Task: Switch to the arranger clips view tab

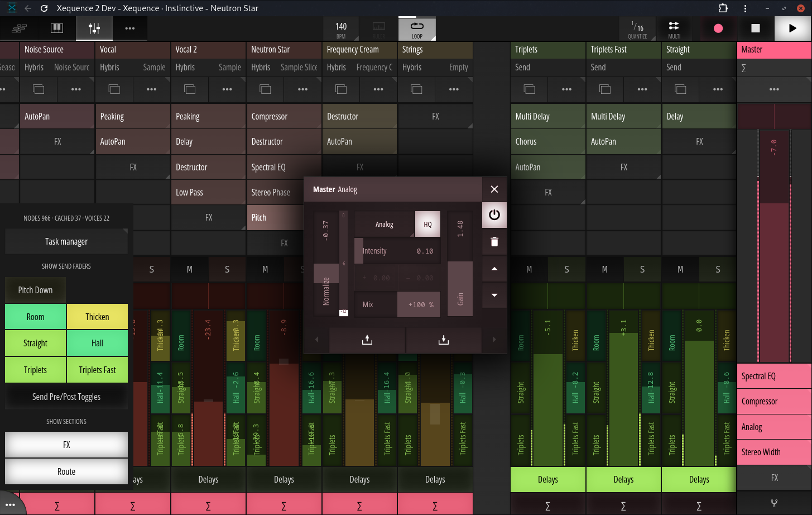Action: pyautogui.click(x=20, y=28)
